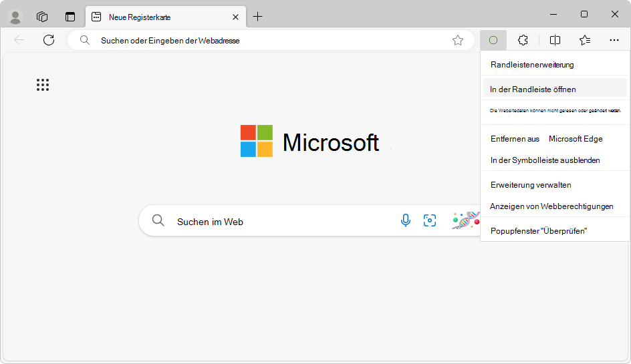Click the magnifier icon in address bar
This screenshot has height=364, width=631.
tap(84, 40)
